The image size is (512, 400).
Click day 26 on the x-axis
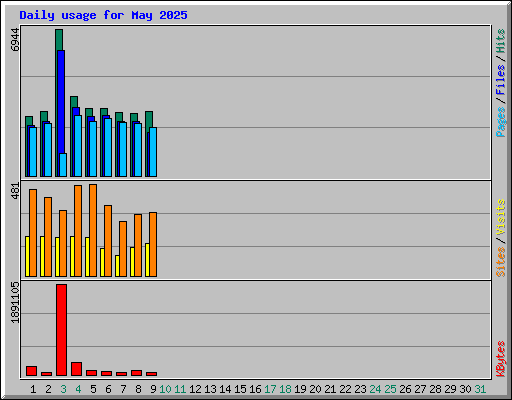pos(405,389)
